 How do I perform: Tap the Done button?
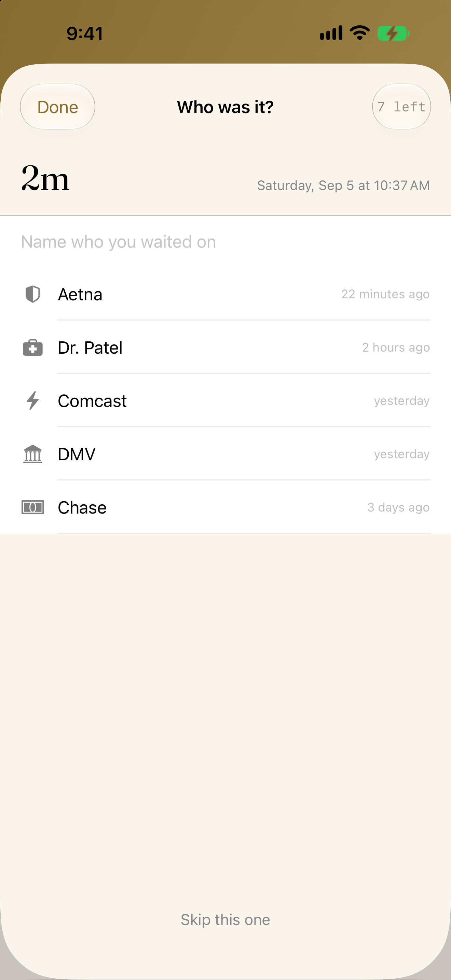pos(57,107)
